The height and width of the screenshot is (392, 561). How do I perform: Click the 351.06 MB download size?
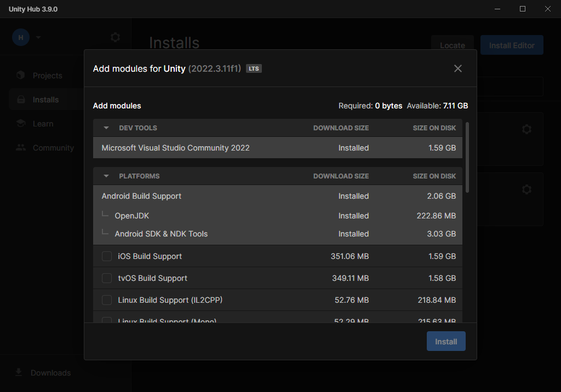coord(350,256)
